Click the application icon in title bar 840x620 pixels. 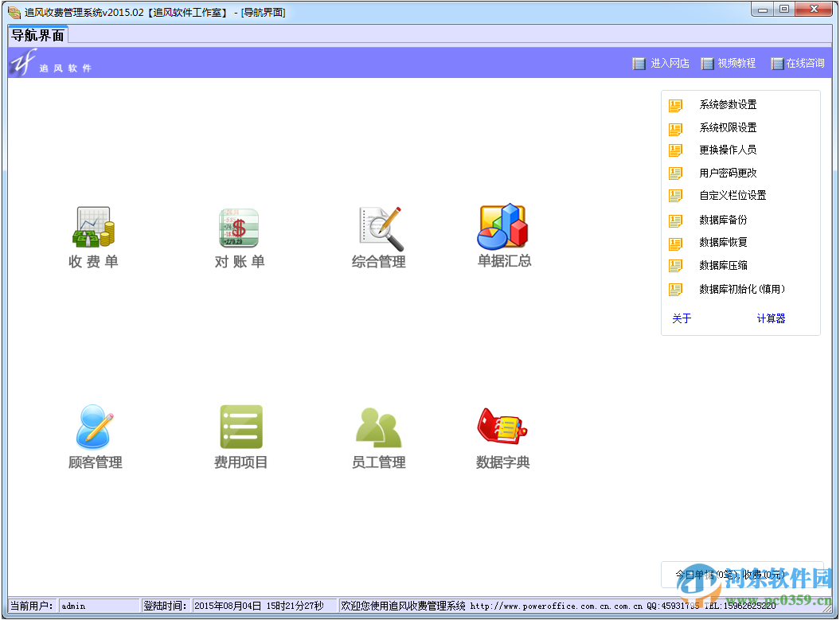click(x=14, y=12)
